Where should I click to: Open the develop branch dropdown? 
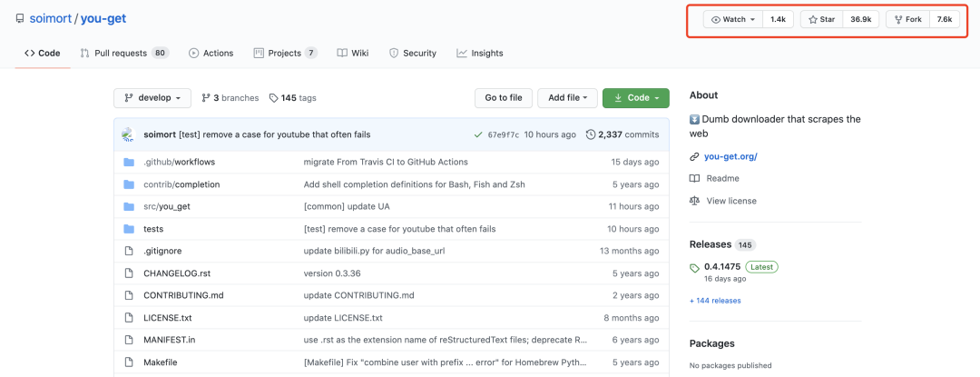[x=152, y=97]
